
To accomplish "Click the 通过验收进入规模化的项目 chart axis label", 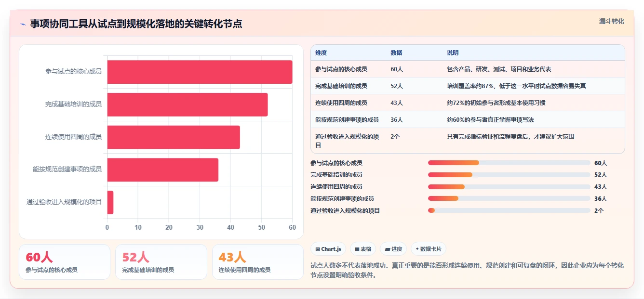I will (64, 202).
